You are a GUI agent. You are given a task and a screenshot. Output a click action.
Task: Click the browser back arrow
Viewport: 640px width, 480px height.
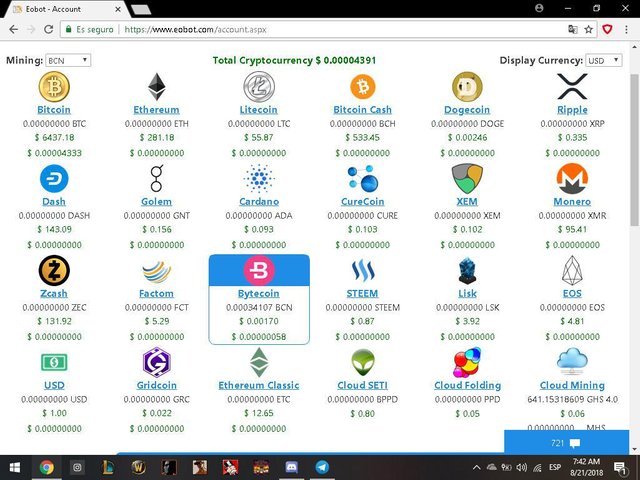tap(13, 29)
